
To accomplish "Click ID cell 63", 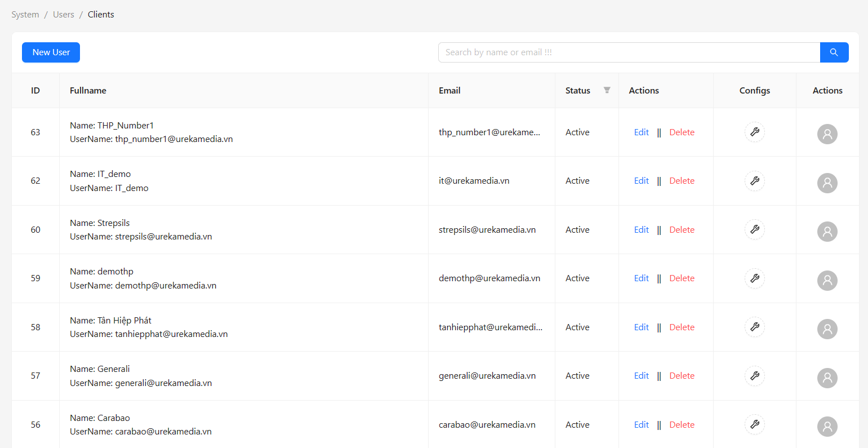I will tap(35, 132).
